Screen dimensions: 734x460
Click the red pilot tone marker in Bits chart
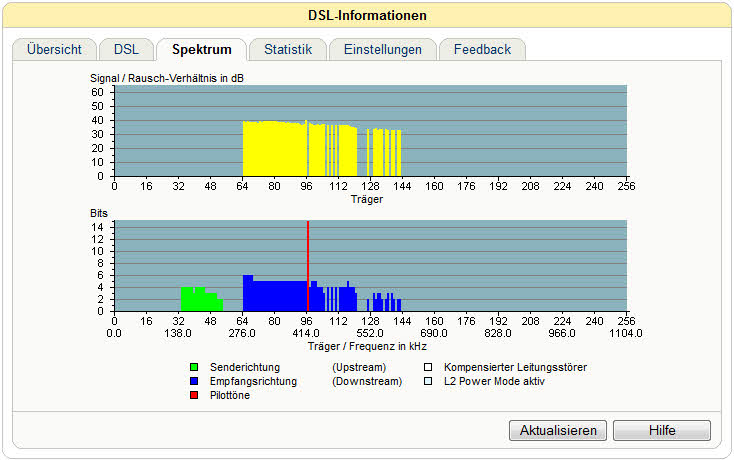(x=308, y=266)
